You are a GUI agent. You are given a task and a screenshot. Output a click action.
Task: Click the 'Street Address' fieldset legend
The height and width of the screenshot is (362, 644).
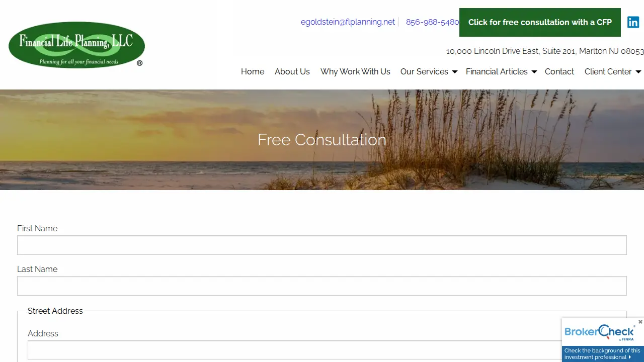tap(55, 311)
